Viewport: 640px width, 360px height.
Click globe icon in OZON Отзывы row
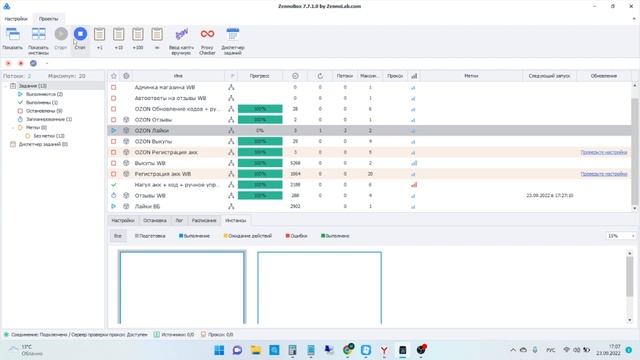pos(127,120)
